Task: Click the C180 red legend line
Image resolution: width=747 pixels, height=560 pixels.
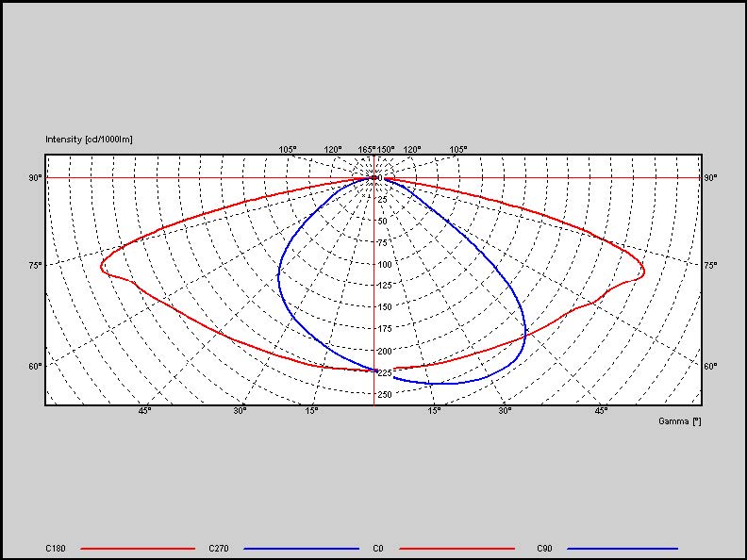Action: point(138,548)
